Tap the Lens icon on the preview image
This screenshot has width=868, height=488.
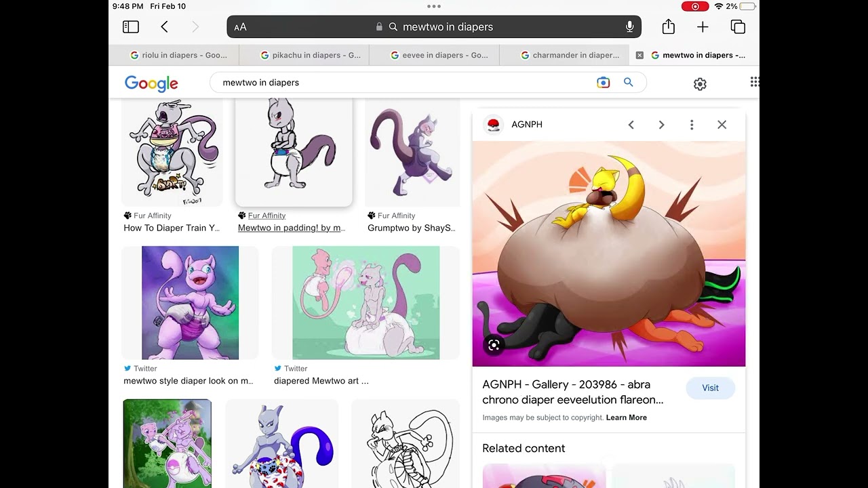pyautogui.click(x=494, y=344)
